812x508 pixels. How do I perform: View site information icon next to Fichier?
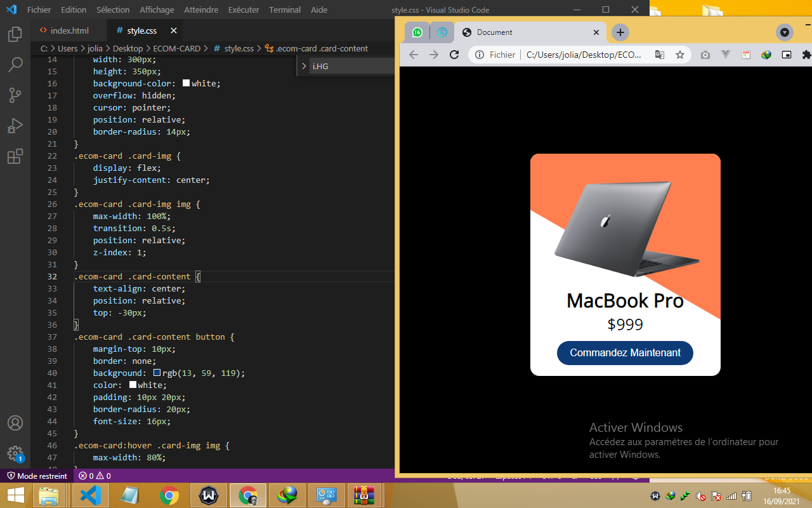pos(480,55)
